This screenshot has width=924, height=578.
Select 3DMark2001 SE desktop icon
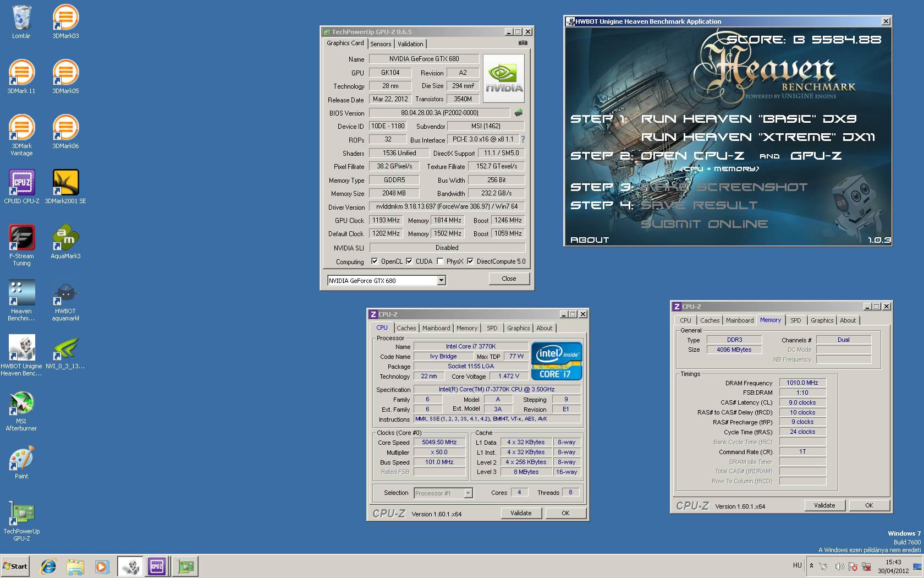(65, 187)
